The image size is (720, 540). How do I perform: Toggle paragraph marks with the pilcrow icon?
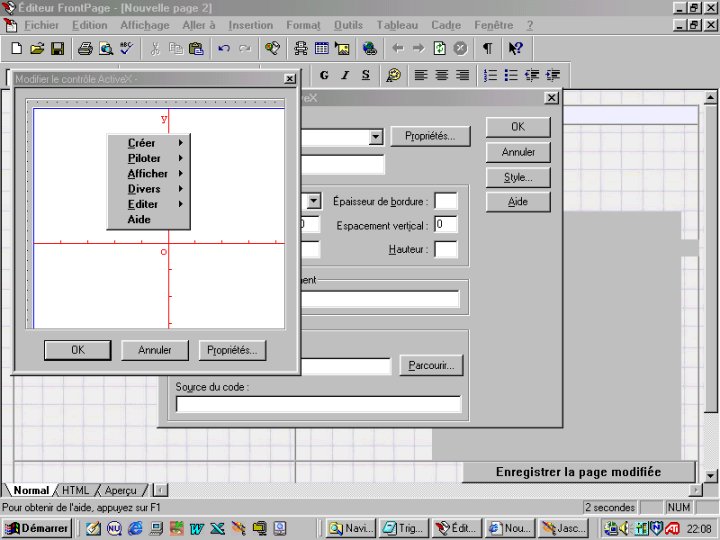488,48
